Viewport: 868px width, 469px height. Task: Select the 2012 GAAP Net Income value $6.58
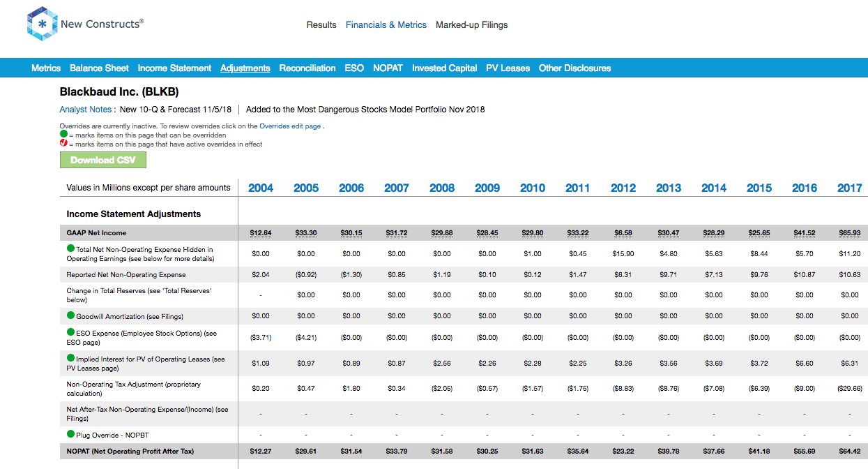[623, 233]
